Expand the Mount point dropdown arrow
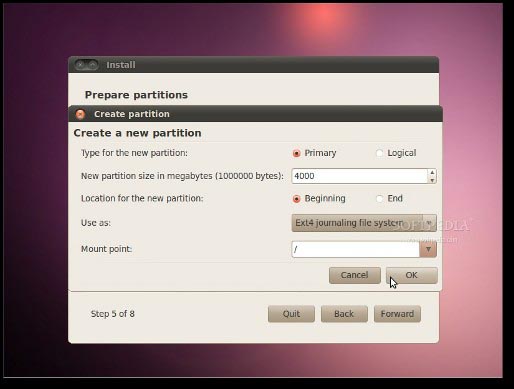 [x=428, y=249]
